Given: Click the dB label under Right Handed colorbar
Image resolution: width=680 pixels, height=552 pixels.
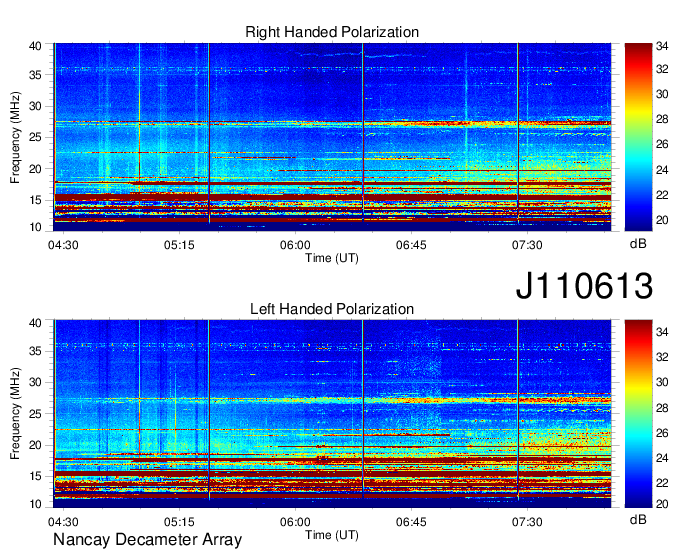Looking at the screenshot, I should tap(638, 244).
